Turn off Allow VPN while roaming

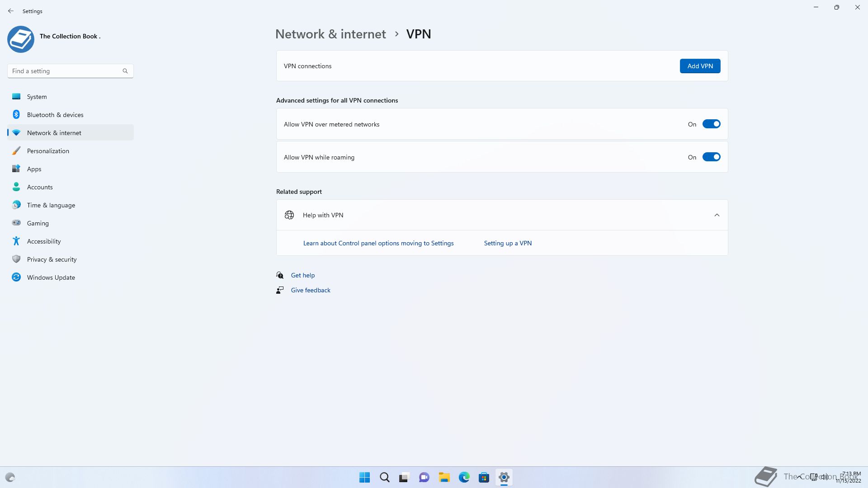coord(711,157)
